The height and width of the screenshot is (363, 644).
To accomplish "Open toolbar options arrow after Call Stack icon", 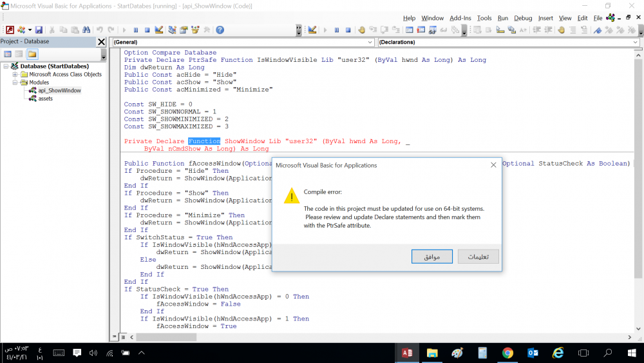I will pos(464,30).
